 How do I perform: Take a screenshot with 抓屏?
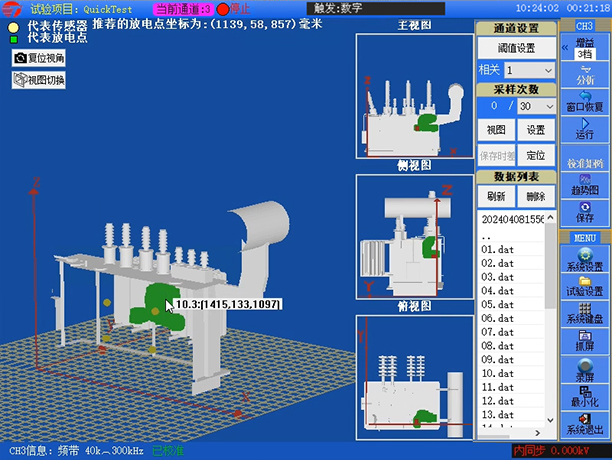(x=585, y=341)
